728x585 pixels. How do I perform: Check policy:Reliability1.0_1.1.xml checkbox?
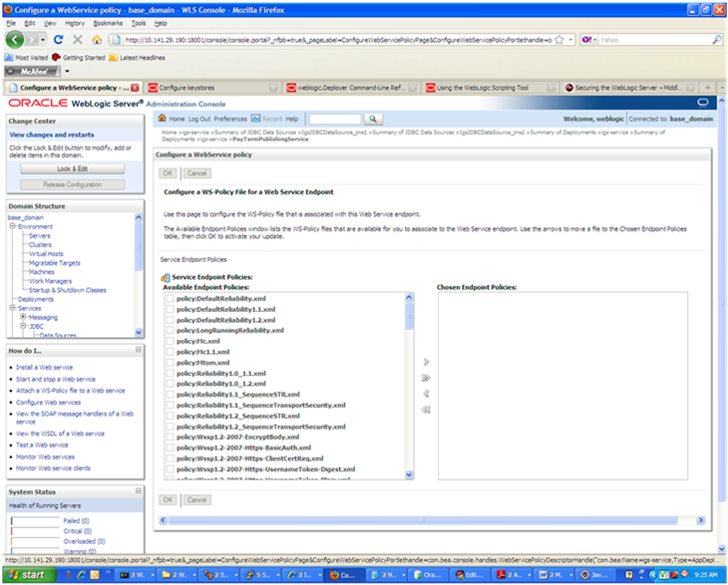point(171,374)
